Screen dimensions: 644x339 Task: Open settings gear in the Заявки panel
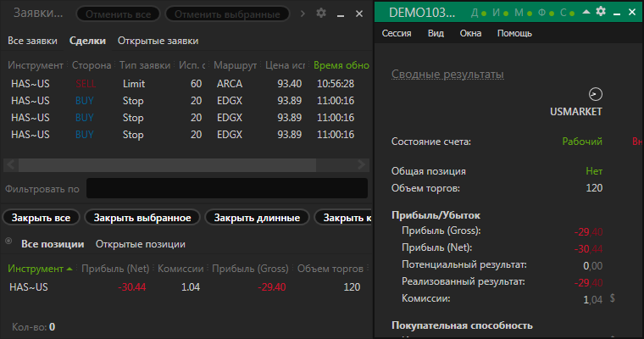point(320,13)
